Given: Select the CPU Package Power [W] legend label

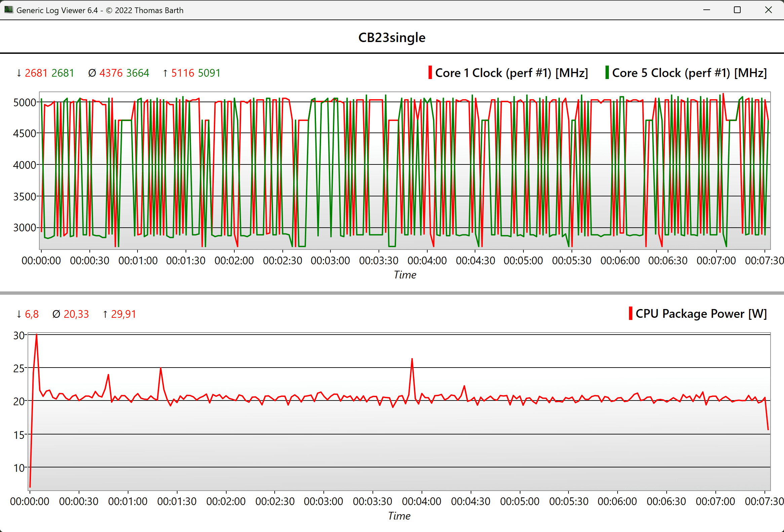Looking at the screenshot, I should 701,314.
